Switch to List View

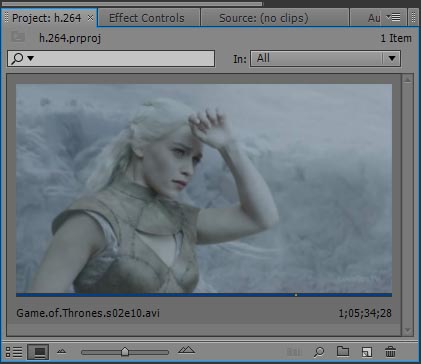(14, 352)
